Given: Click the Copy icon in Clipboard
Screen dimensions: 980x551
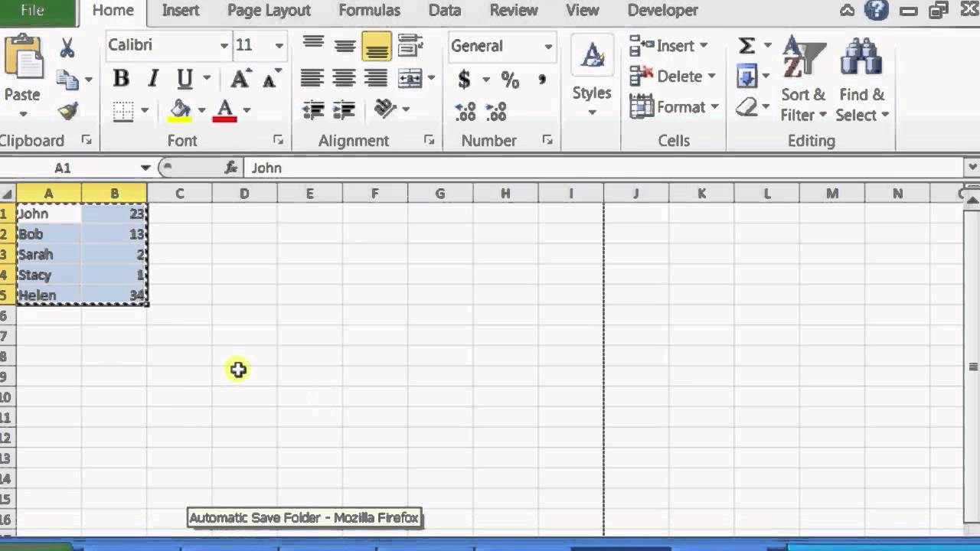Looking at the screenshot, I should (x=68, y=80).
